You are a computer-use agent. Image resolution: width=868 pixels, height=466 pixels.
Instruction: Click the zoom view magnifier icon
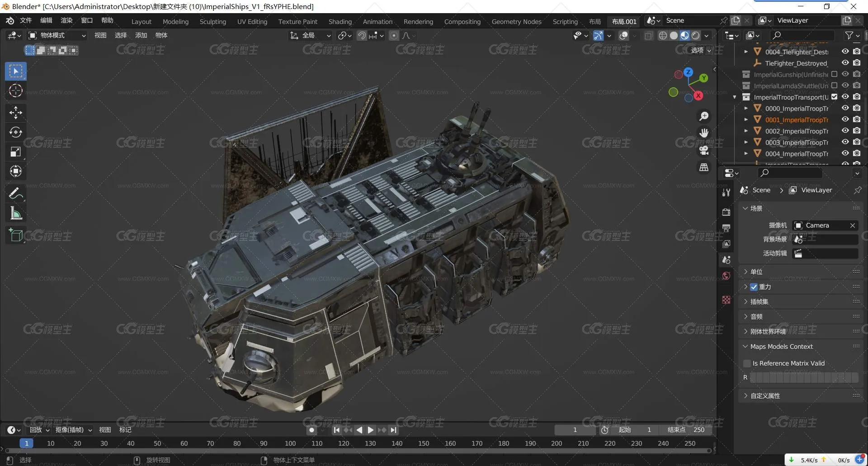pyautogui.click(x=704, y=116)
